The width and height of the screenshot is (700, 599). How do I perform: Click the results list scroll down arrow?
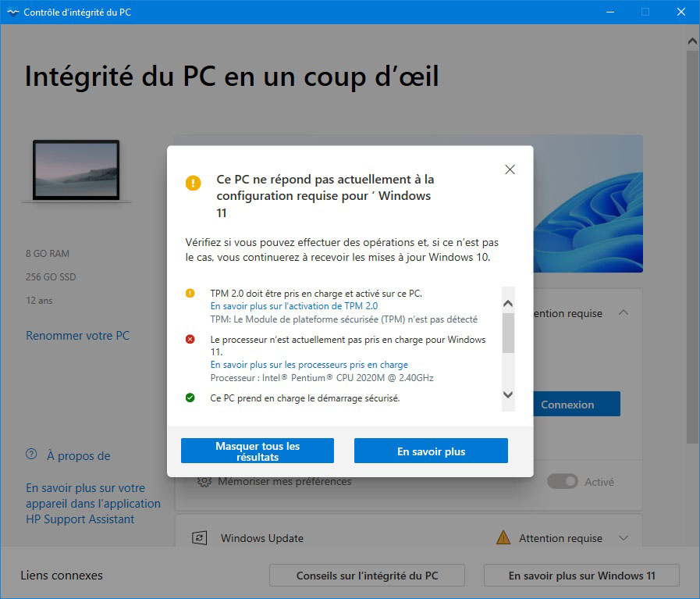pyautogui.click(x=508, y=394)
